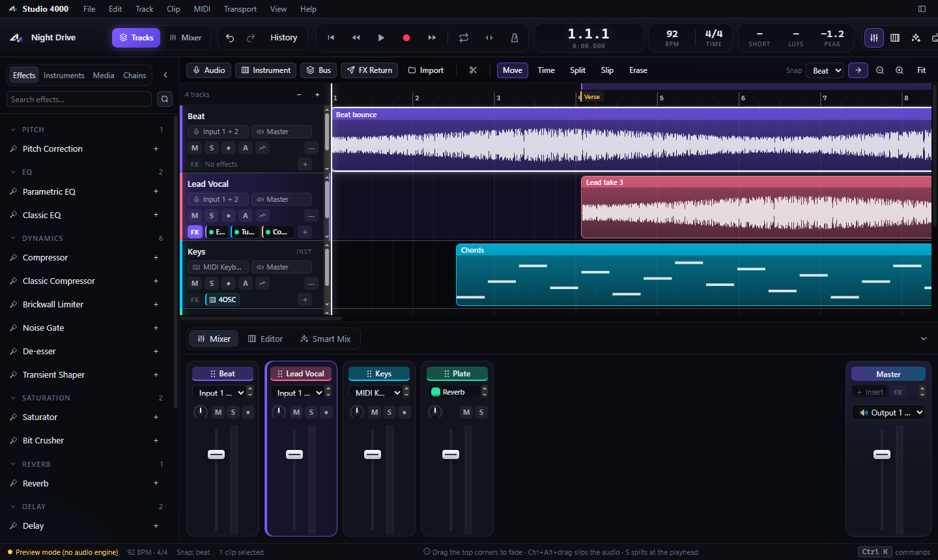This screenshot has width=938, height=560.
Task: Click the minus icon in the tracks header
Action: (x=299, y=95)
